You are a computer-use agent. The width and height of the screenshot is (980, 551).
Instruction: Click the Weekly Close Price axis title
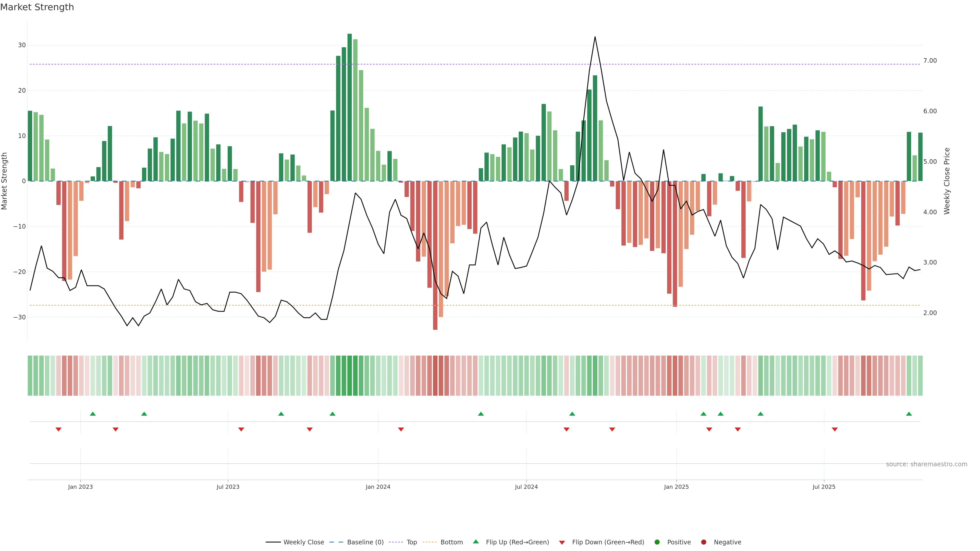(x=947, y=181)
